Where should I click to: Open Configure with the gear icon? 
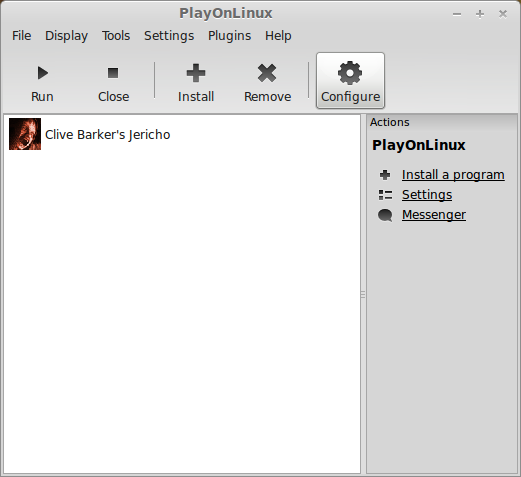[x=350, y=73]
